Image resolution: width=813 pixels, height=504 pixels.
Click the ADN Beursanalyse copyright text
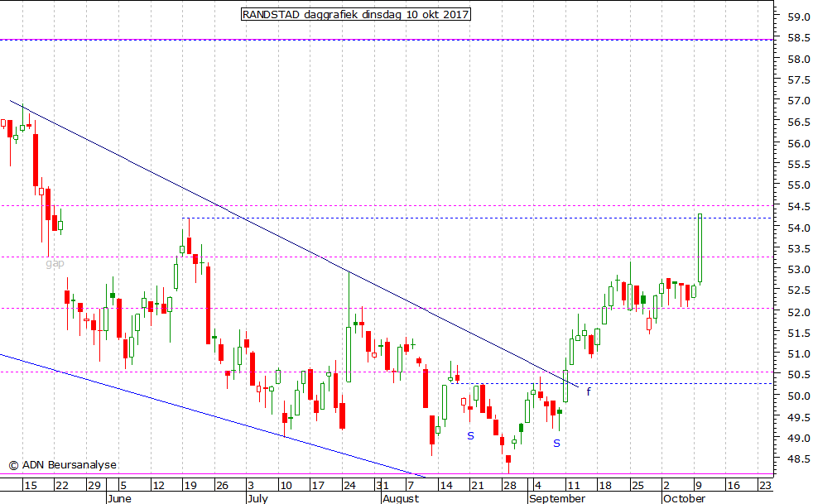(x=63, y=465)
